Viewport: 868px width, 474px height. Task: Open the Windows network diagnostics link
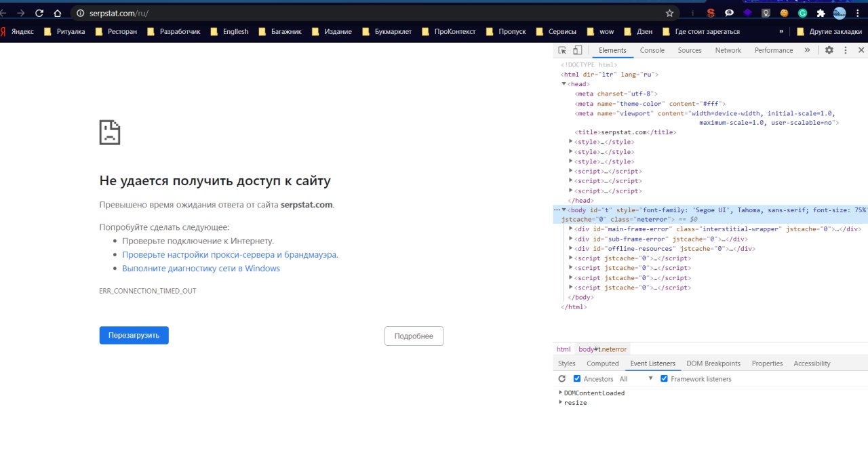tap(201, 269)
